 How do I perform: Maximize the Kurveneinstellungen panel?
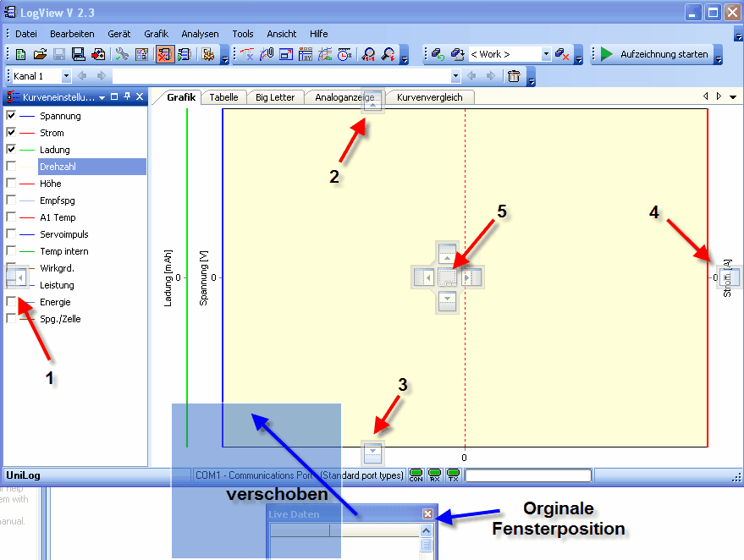click(x=114, y=96)
